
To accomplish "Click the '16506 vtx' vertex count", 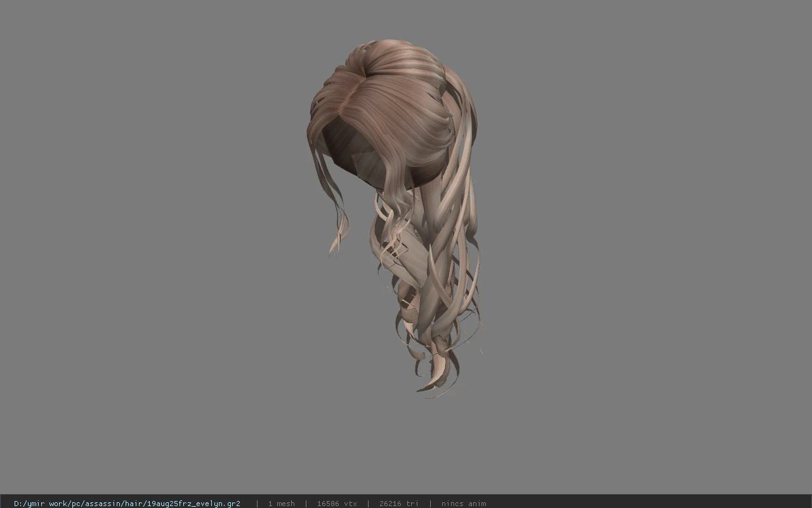I will pyautogui.click(x=337, y=504).
